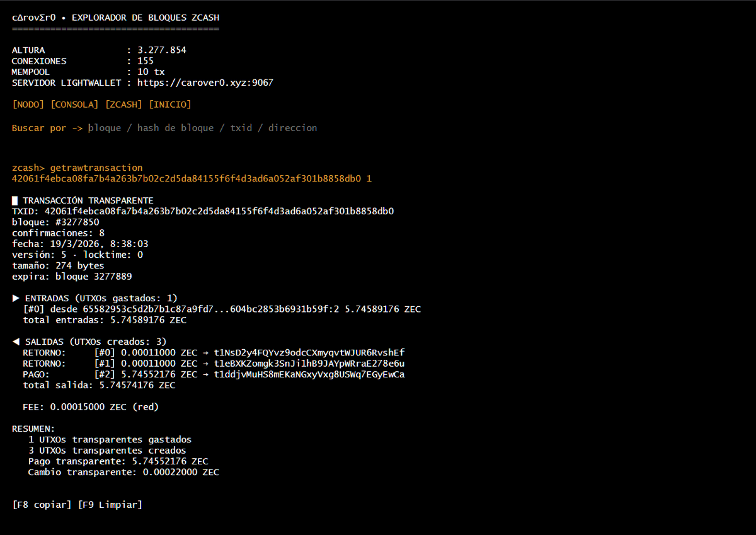Click the 'Buscar por ->' prompt label

pos(47,128)
